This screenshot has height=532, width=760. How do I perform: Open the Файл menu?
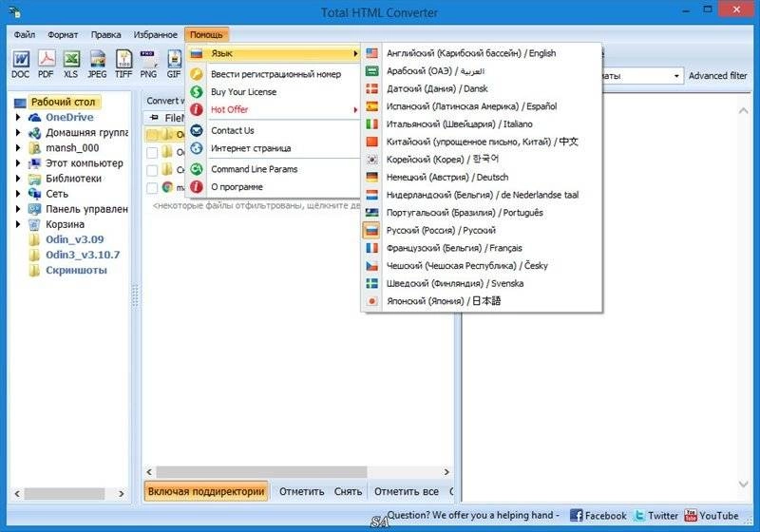pyautogui.click(x=25, y=34)
